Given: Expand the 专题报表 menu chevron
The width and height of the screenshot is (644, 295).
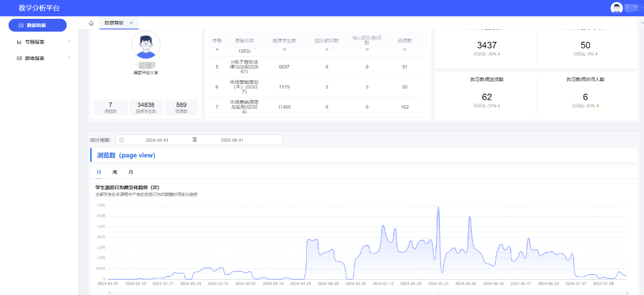Looking at the screenshot, I should 70,42.
